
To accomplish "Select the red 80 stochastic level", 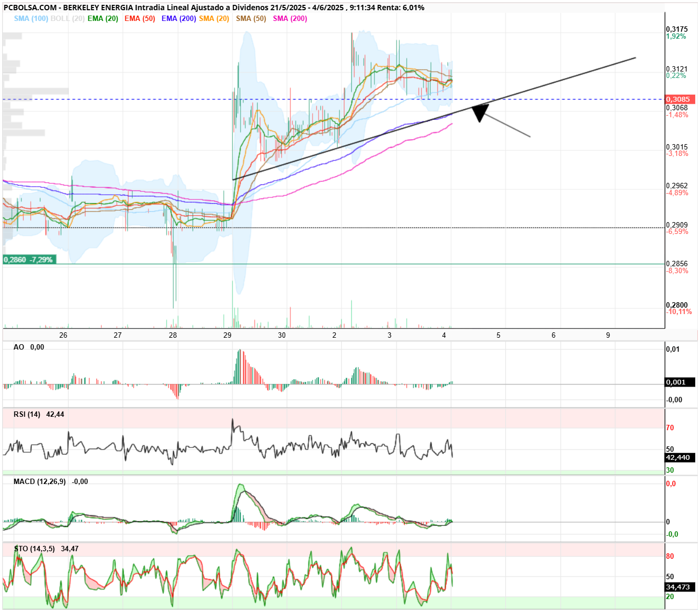I will pos(670,557).
